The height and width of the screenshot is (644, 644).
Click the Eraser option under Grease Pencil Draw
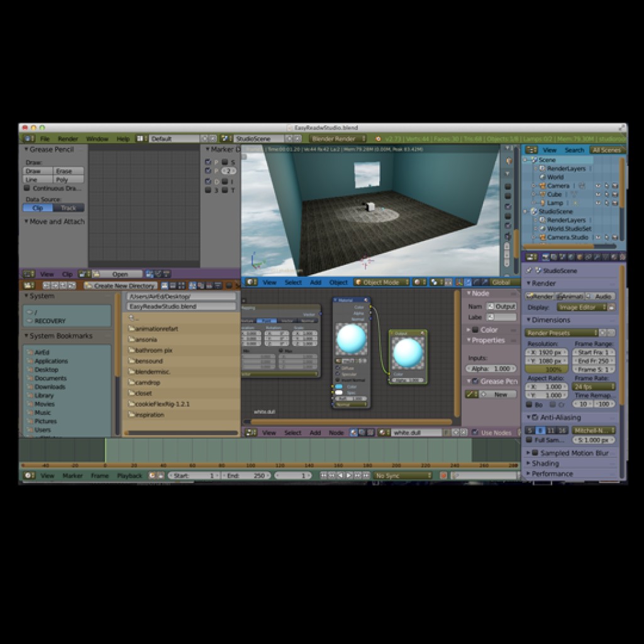point(67,170)
